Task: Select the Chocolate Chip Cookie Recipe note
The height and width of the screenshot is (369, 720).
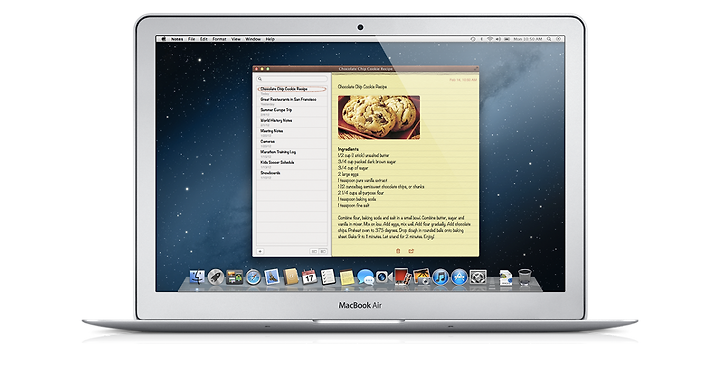Action: (292, 90)
